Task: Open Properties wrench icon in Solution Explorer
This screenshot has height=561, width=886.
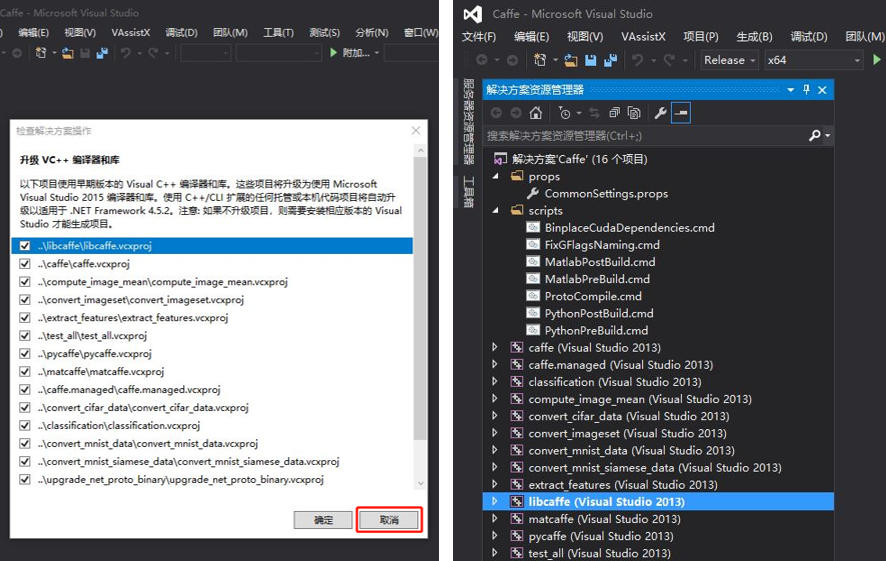Action: pos(660,113)
